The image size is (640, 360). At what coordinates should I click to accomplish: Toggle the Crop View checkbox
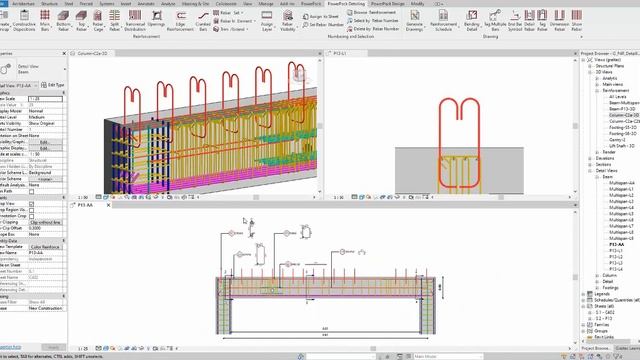(x=31, y=204)
